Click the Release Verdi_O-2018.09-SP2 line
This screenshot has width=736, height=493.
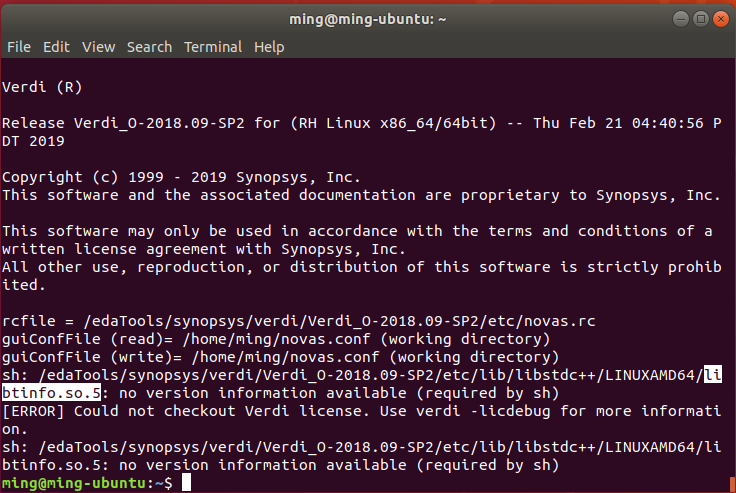(x=361, y=123)
